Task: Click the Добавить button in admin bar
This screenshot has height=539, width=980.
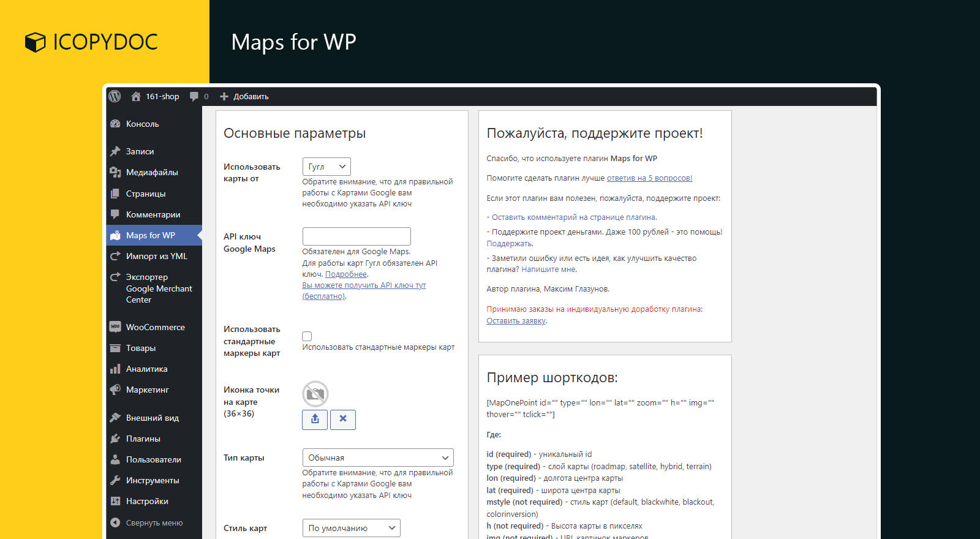Action: (244, 97)
